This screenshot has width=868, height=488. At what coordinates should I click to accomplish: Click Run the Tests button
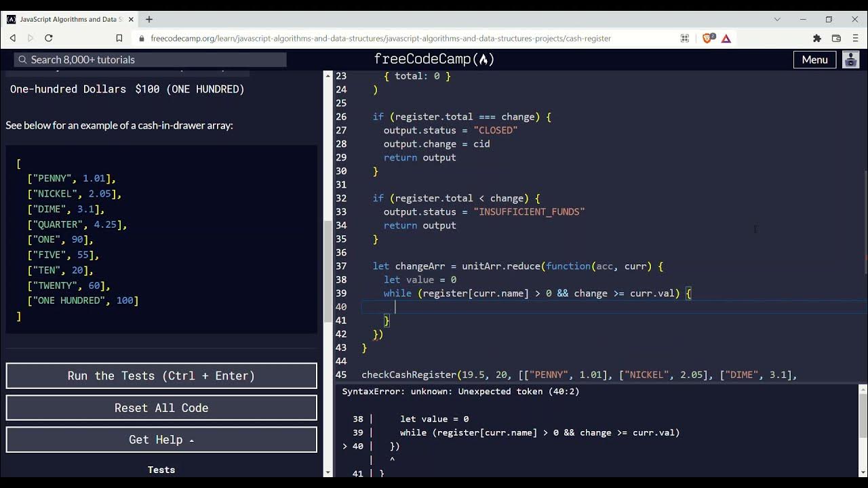pos(161,375)
